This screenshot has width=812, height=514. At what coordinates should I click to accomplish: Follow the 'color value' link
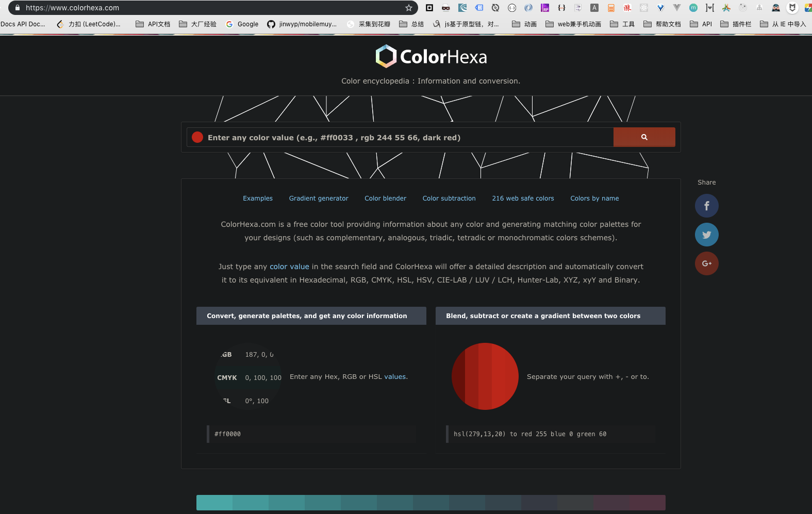(x=289, y=267)
